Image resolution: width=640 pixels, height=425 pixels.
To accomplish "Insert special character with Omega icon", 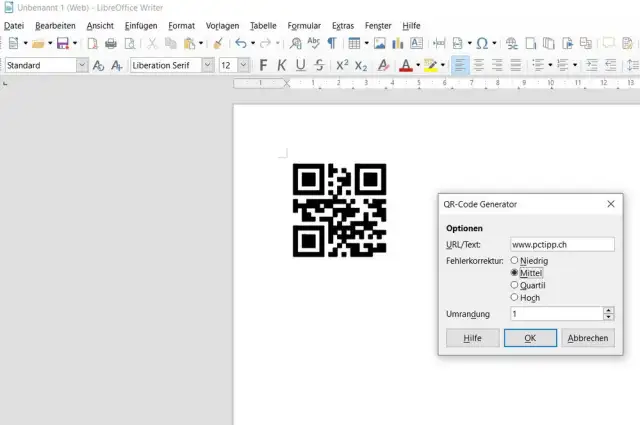I will coord(482,43).
